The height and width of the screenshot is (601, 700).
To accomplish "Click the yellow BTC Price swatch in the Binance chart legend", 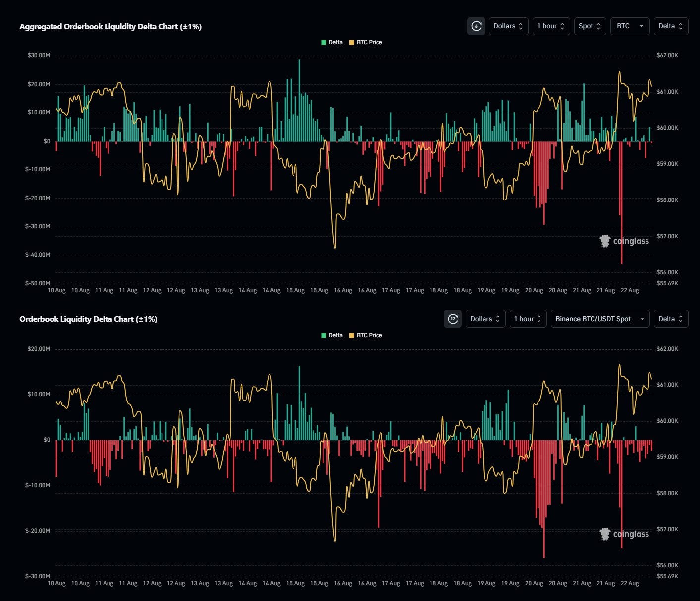I will tap(352, 335).
